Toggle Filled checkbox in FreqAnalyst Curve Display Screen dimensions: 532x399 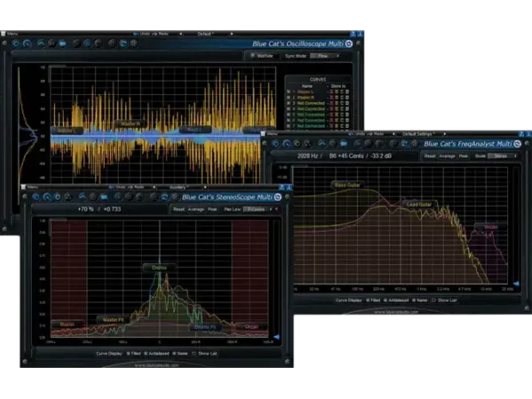pyautogui.click(x=368, y=301)
